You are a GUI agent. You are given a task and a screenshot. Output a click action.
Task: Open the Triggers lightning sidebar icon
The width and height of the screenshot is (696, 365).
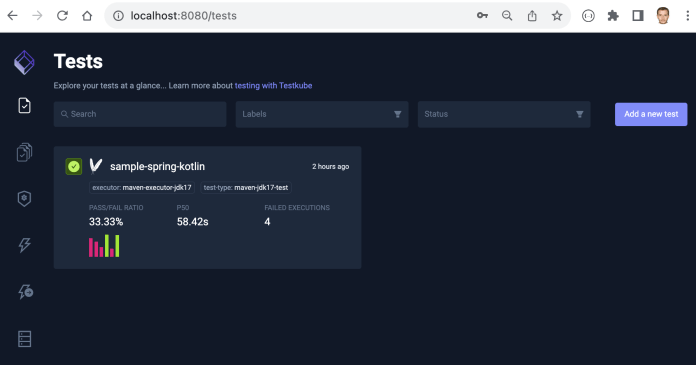(24, 245)
